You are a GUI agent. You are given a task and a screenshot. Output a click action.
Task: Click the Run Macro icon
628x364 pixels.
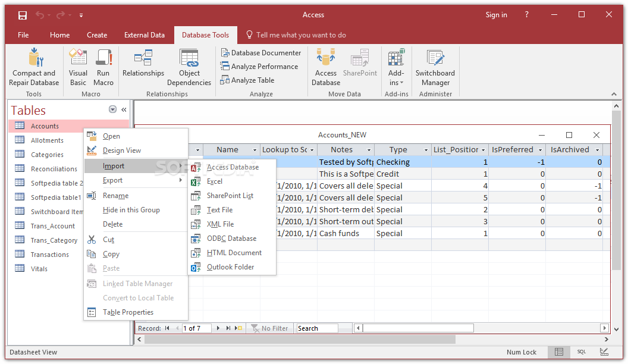[x=103, y=67]
